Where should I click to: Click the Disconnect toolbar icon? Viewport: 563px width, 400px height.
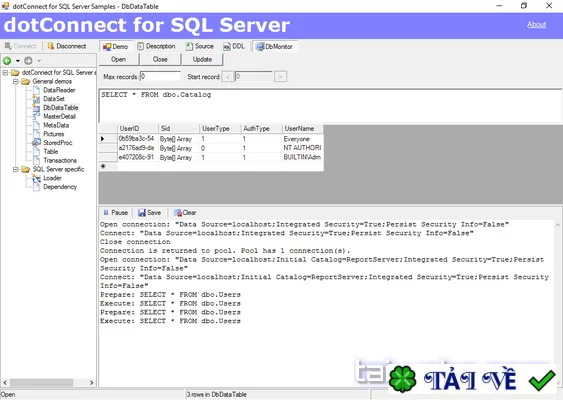click(51, 46)
